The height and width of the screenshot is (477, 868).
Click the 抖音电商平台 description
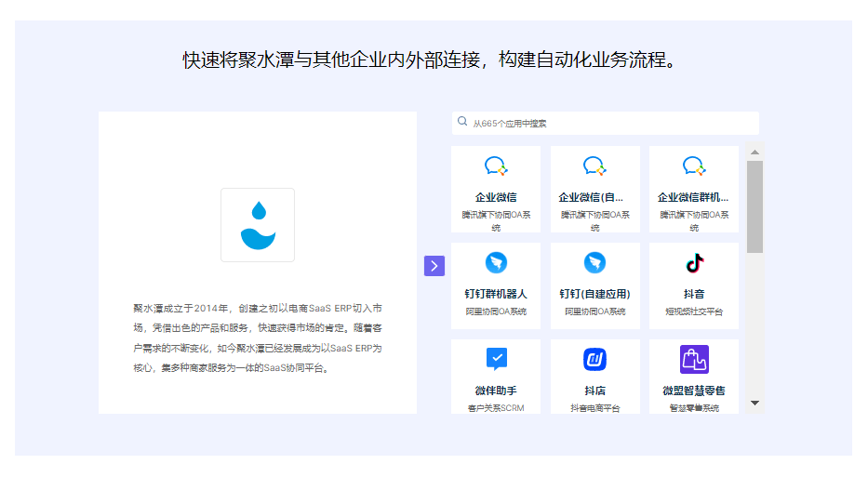(x=595, y=408)
